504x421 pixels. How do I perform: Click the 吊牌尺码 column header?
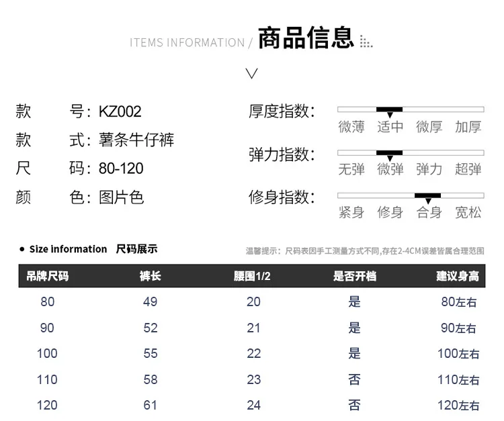(x=48, y=276)
